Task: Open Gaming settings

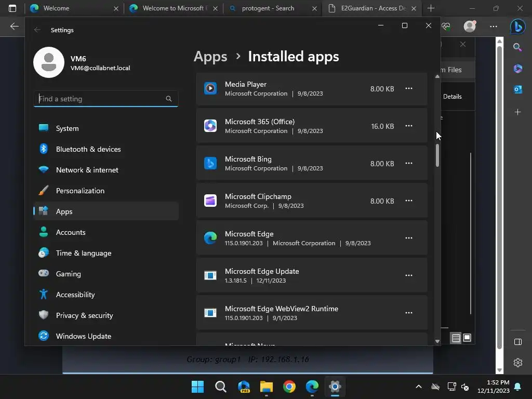Action: (x=106, y=274)
